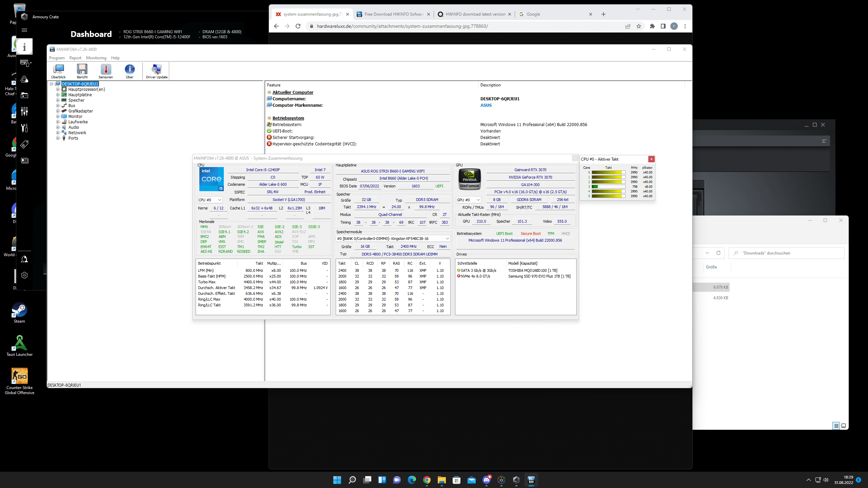The image size is (868, 488).
Task: Open the Steam desktop shortcut
Action: tap(19, 312)
